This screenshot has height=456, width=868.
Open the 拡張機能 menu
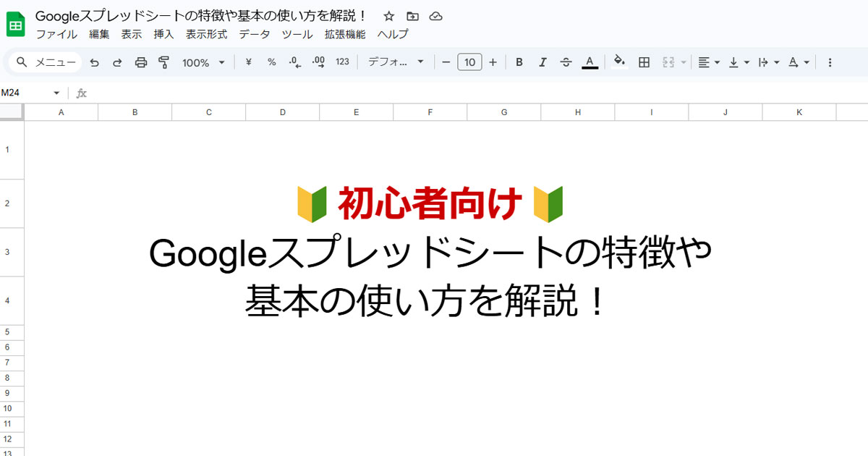[345, 34]
